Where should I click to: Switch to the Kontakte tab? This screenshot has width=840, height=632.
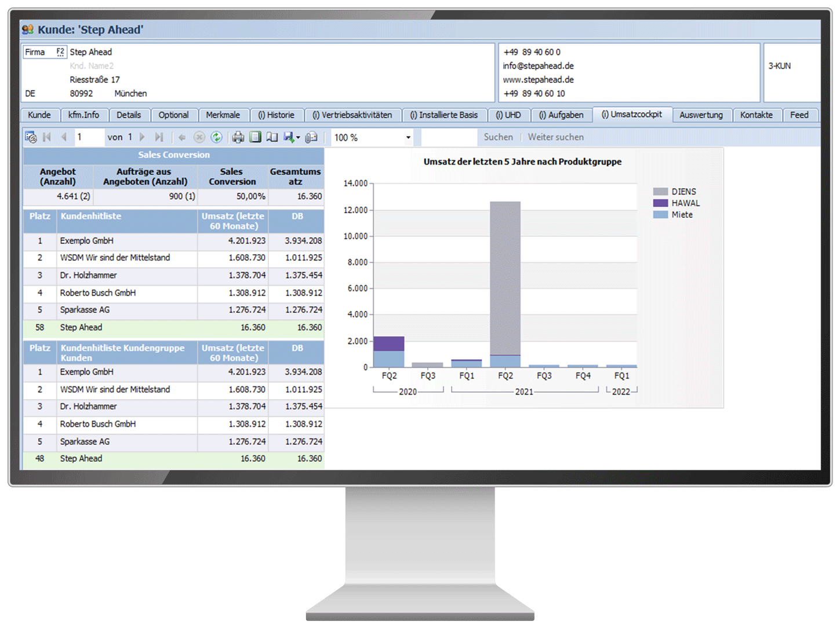pos(756,115)
